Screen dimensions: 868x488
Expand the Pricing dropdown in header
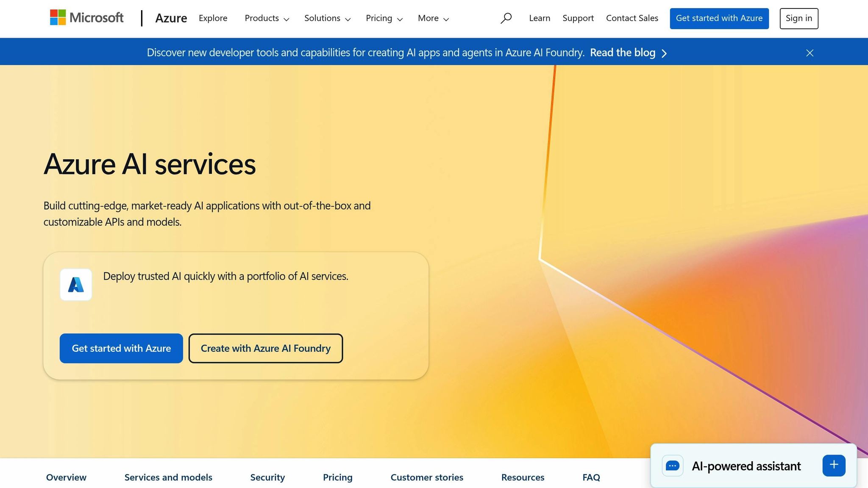[384, 18]
